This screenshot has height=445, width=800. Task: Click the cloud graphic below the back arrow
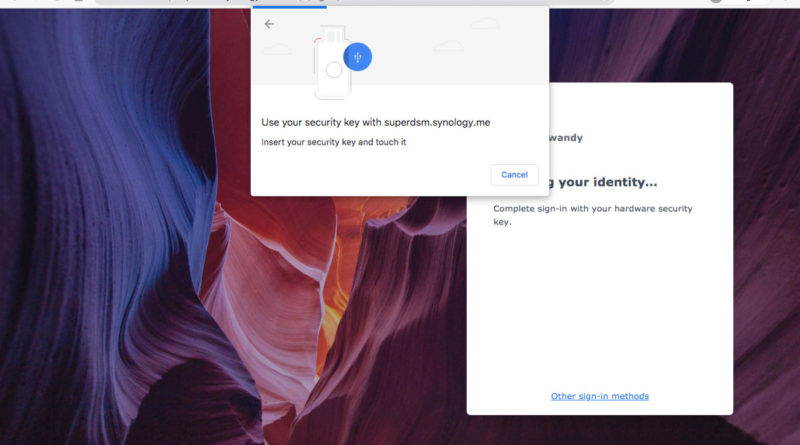point(275,48)
